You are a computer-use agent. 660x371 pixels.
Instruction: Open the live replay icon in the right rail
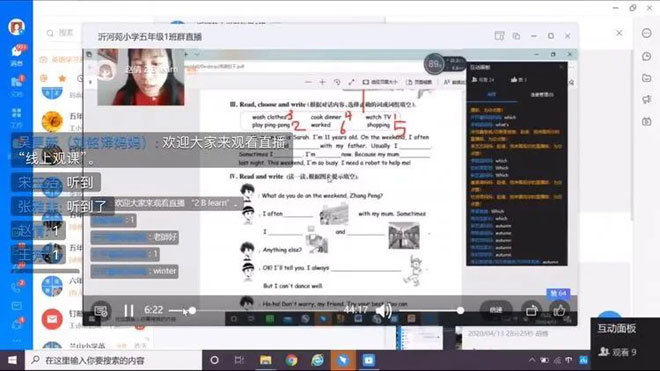tap(647, 121)
